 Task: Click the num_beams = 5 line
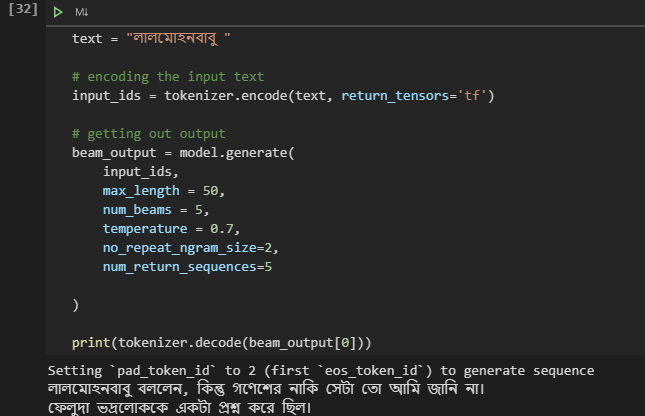point(156,210)
